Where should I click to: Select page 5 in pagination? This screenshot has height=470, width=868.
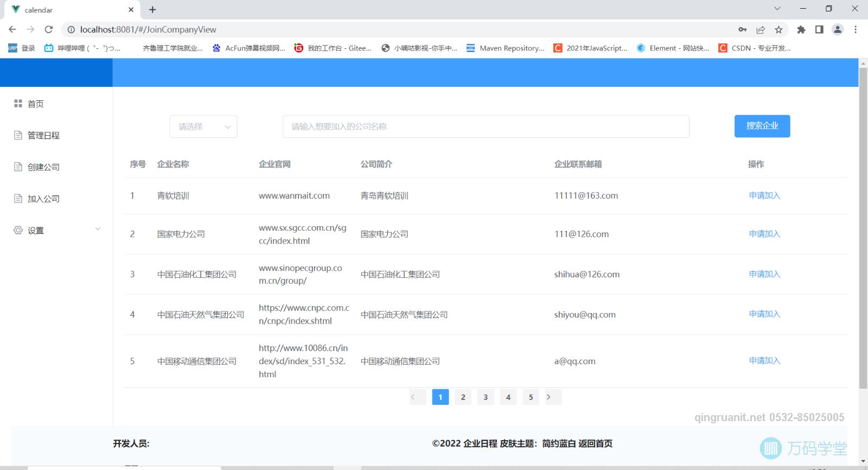click(531, 397)
